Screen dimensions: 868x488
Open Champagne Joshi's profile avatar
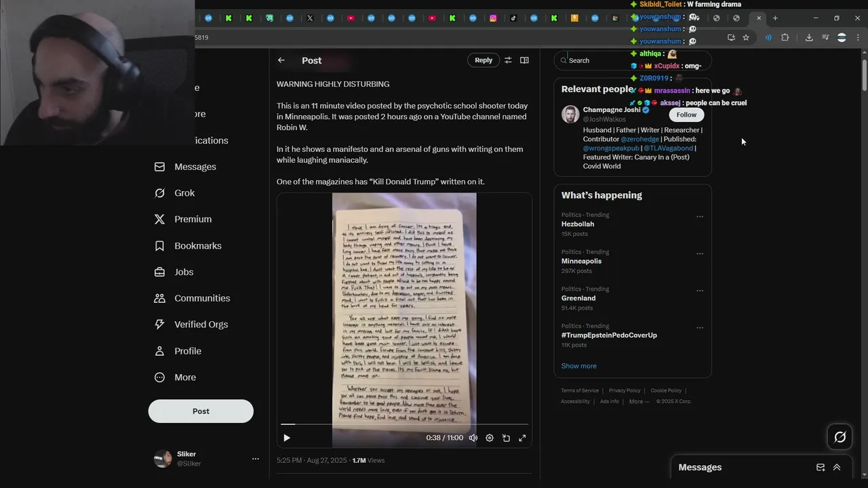pos(570,115)
